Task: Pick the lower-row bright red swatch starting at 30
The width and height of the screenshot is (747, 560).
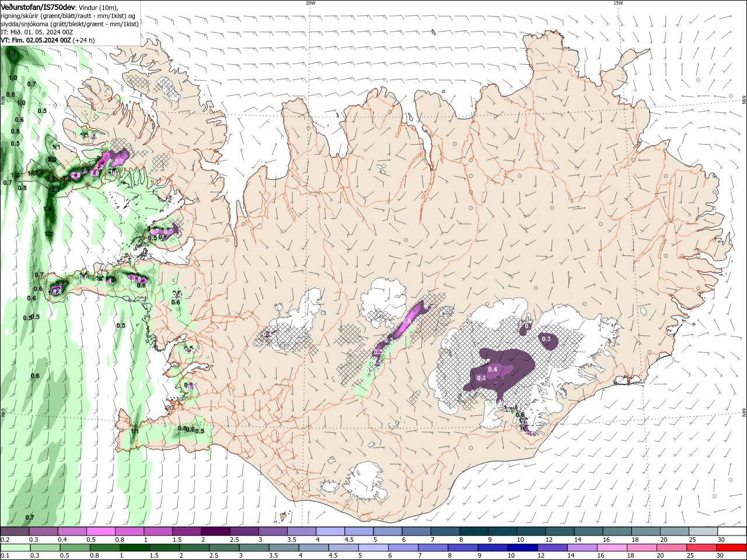Action: click(x=731, y=548)
